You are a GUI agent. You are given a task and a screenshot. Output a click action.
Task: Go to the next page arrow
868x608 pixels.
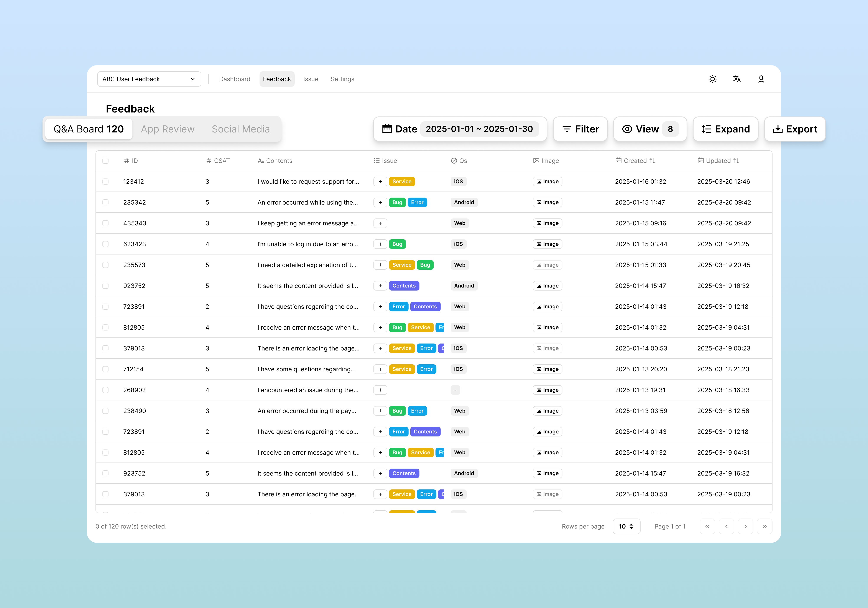[x=745, y=526]
